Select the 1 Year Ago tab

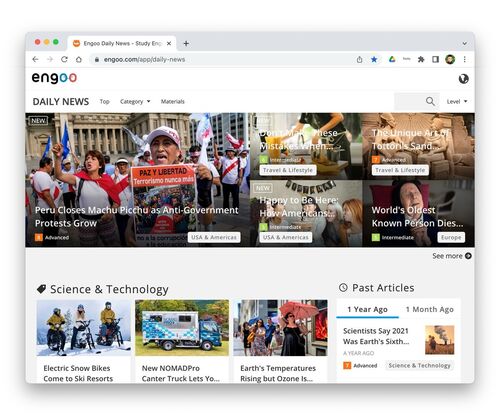tap(367, 309)
